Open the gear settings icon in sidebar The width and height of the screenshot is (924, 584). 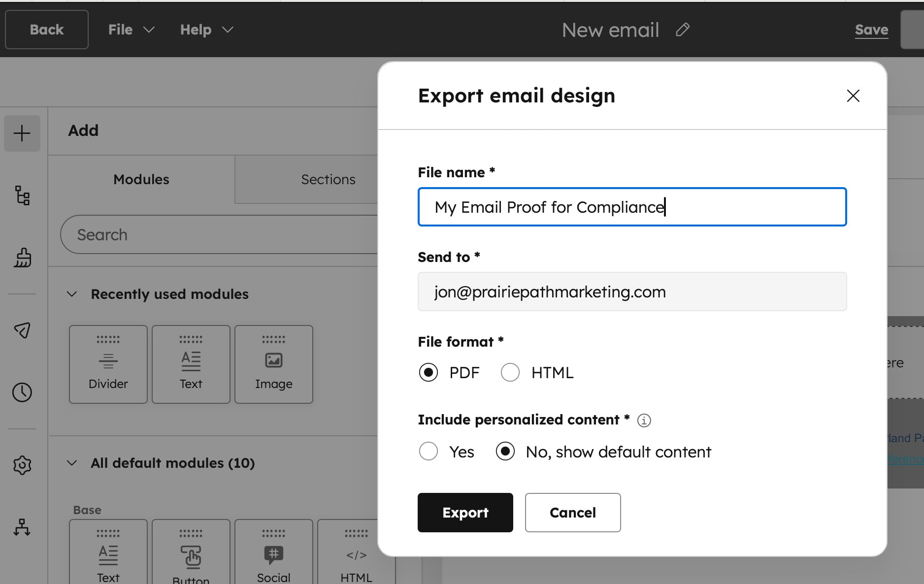pos(22,465)
